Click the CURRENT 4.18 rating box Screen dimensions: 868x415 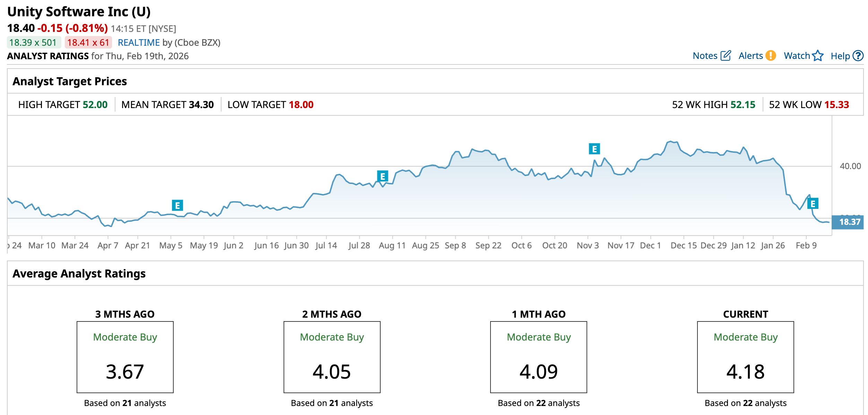746,357
